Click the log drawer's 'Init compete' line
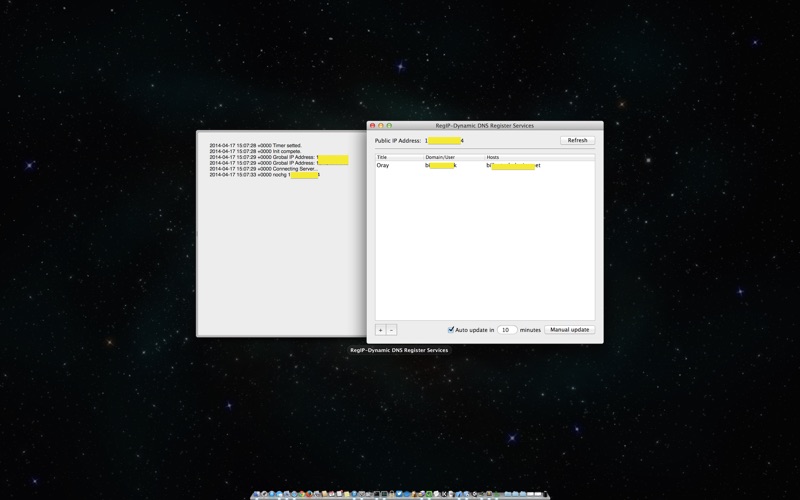 point(255,151)
